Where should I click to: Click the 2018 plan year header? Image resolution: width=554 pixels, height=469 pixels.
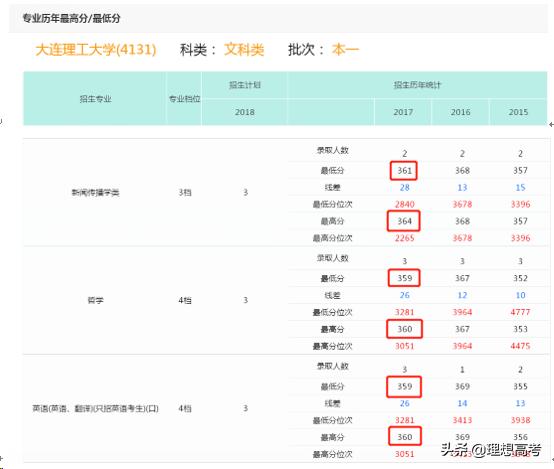coord(245,112)
